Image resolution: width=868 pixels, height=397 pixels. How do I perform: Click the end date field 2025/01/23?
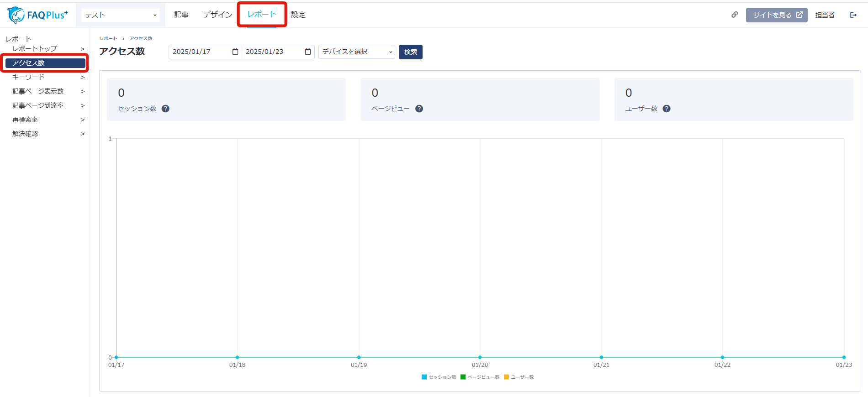pos(278,52)
